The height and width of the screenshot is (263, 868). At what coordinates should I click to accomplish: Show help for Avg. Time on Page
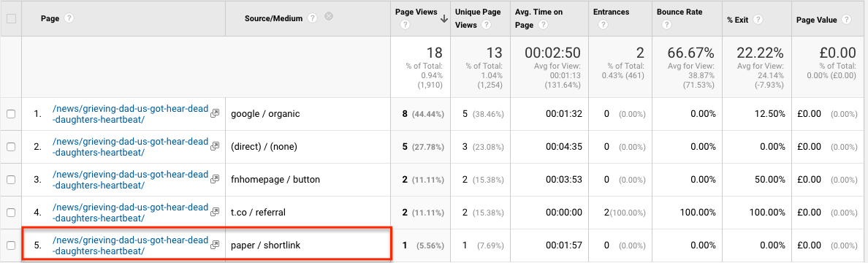tap(543, 24)
